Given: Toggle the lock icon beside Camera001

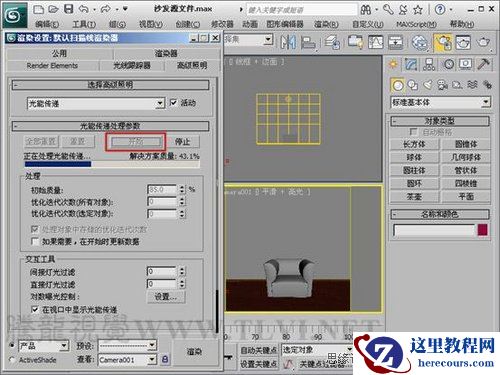Looking at the screenshot, I should (x=165, y=360).
